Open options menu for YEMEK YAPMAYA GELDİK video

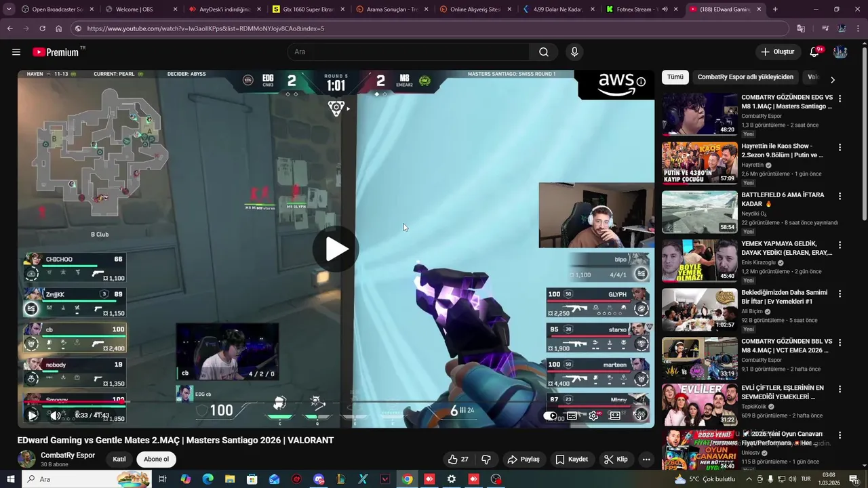(840, 245)
